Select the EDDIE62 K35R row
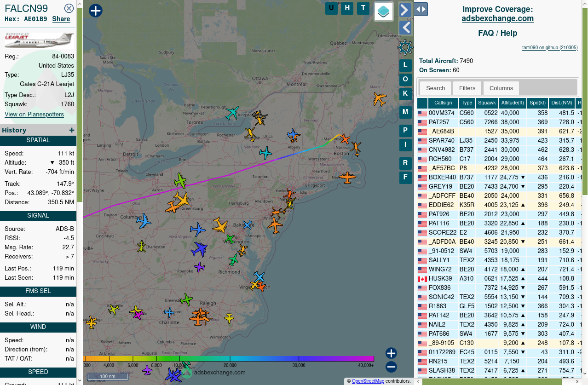 pyautogui.click(x=499, y=205)
